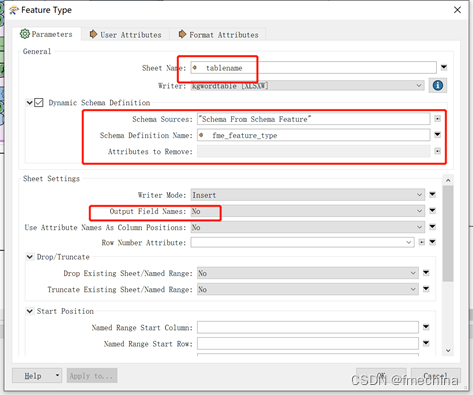Open Truncate Existing Sheet/Named Range dropdown
Image resolution: width=473 pixels, height=395 pixels.
click(x=308, y=289)
